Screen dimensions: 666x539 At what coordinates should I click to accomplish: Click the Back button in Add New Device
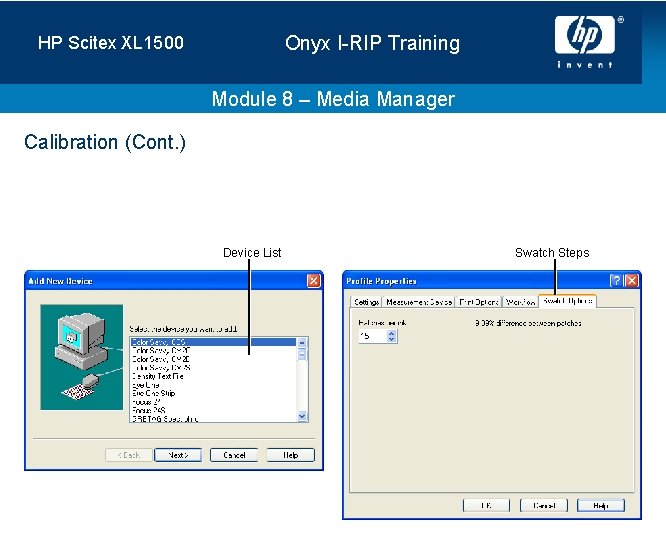tap(129, 455)
